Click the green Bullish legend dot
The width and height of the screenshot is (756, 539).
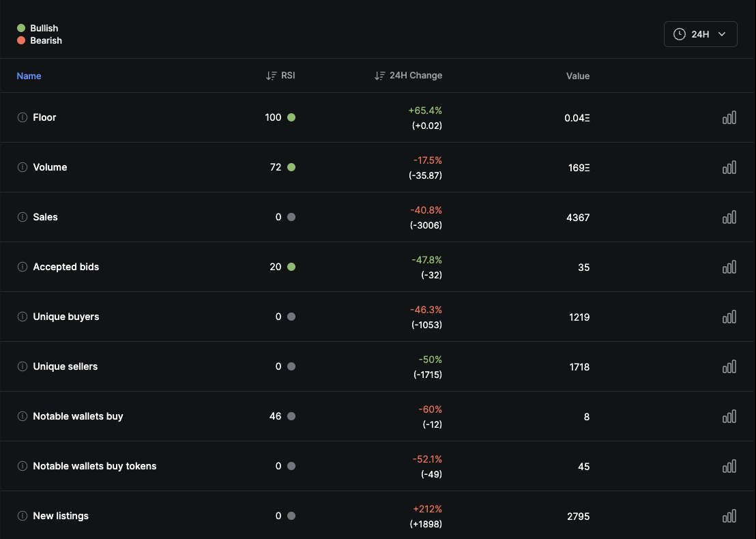(21, 28)
